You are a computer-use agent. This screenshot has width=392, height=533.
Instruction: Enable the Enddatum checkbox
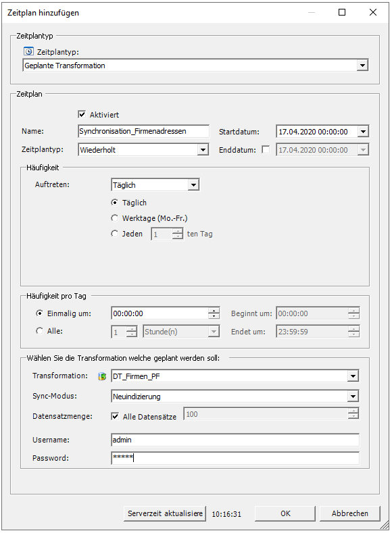pos(266,149)
